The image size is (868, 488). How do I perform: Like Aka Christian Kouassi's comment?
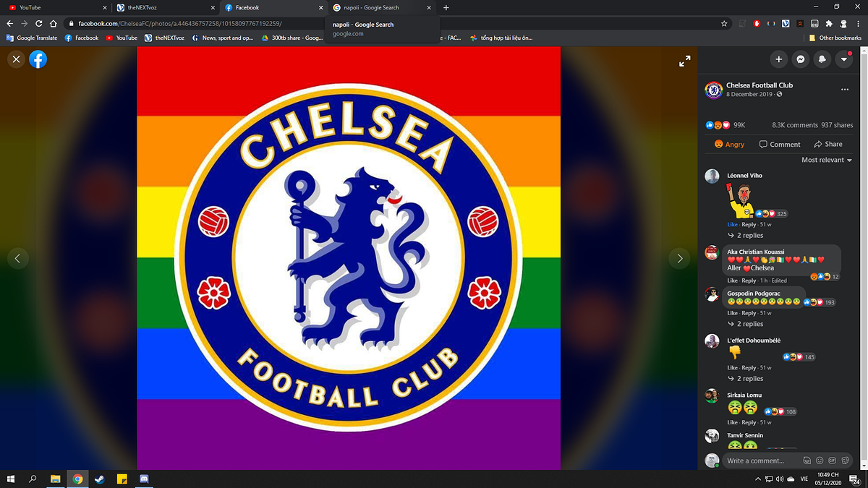pos(732,281)
